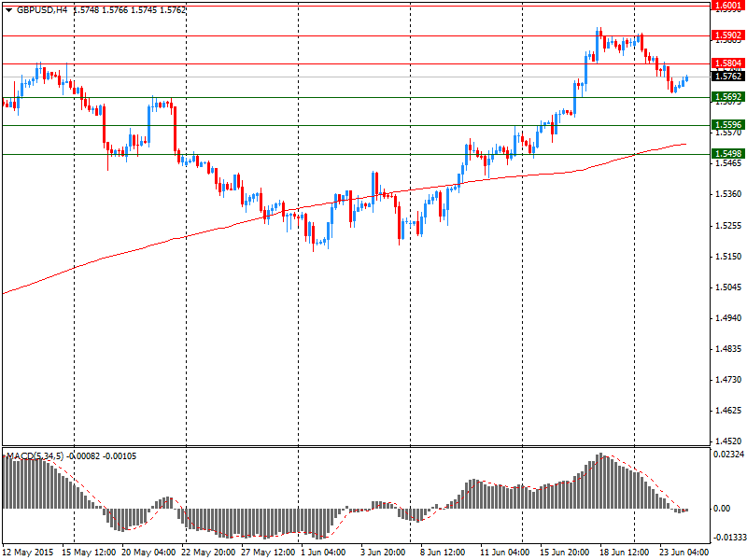The width and height of the screenshot is (747, 560).
Task: Click the 12 May 2015 date label
Action: pyautogui.click(x=27, y=553)
